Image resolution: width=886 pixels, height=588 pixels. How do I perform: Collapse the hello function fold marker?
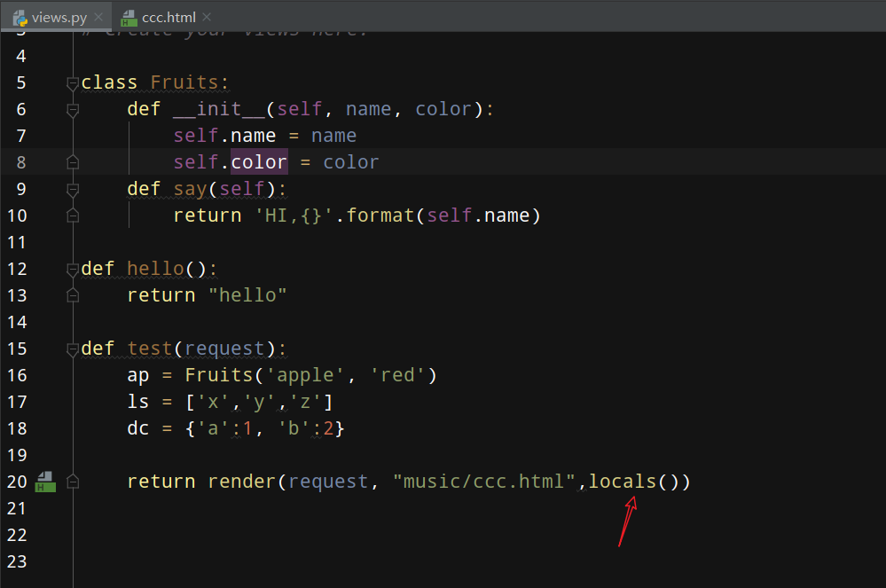73,270
